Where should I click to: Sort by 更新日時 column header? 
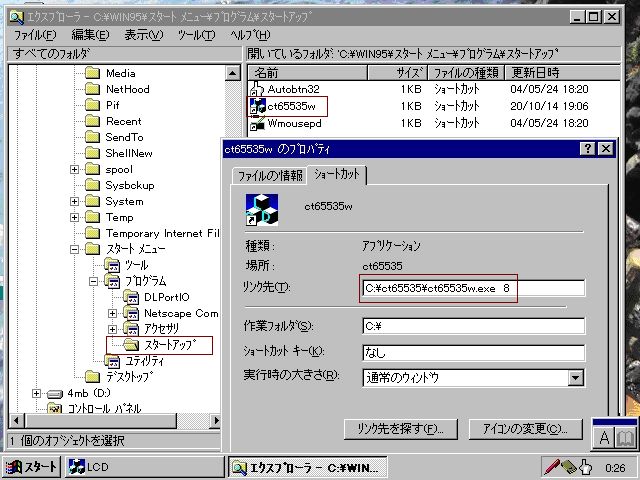click(x=562, y=73)
